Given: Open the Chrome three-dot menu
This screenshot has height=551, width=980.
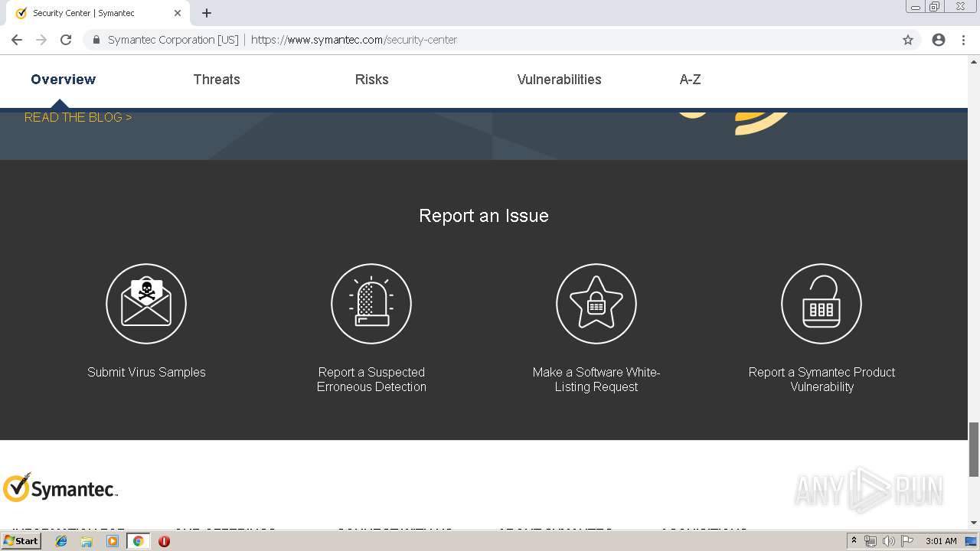Looking at the screenshot, I should pos(963,40).
